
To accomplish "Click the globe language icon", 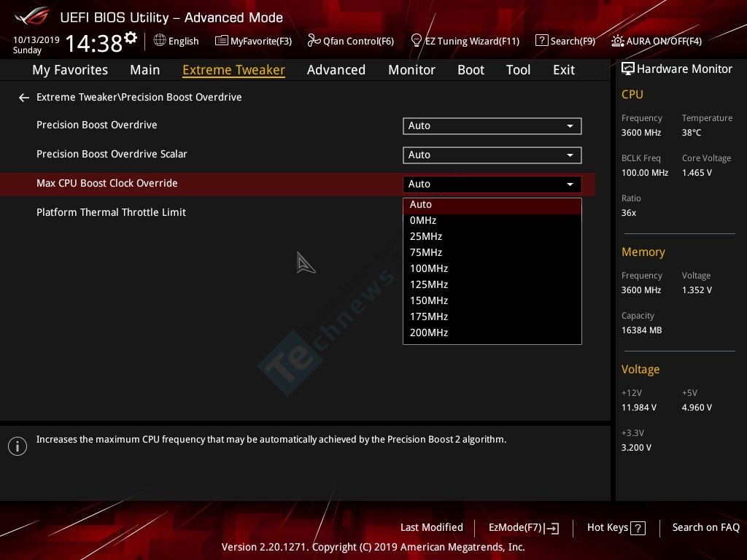I will 160,40.
